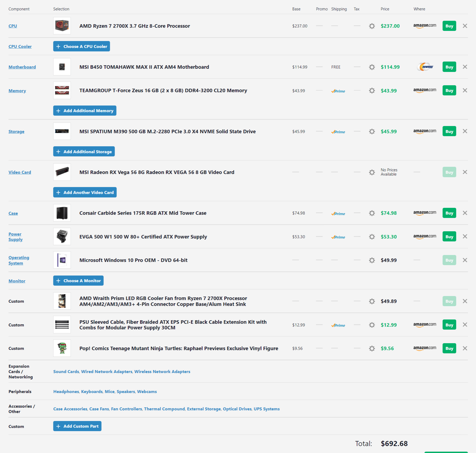Remove the MSI Radeon RX Vega 56 card
Image resolution: width=476 pixels, height=453 pixels.
coord(465,172)
